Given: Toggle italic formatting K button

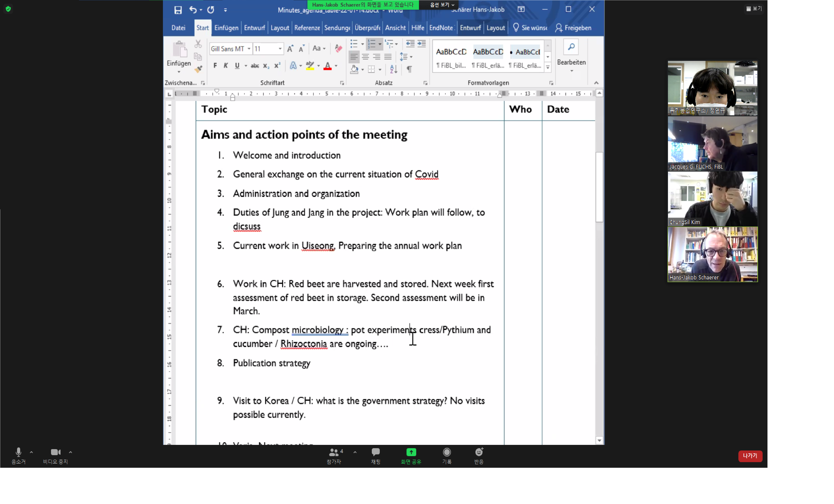Looking at the screenshot, I should point(226,66).
